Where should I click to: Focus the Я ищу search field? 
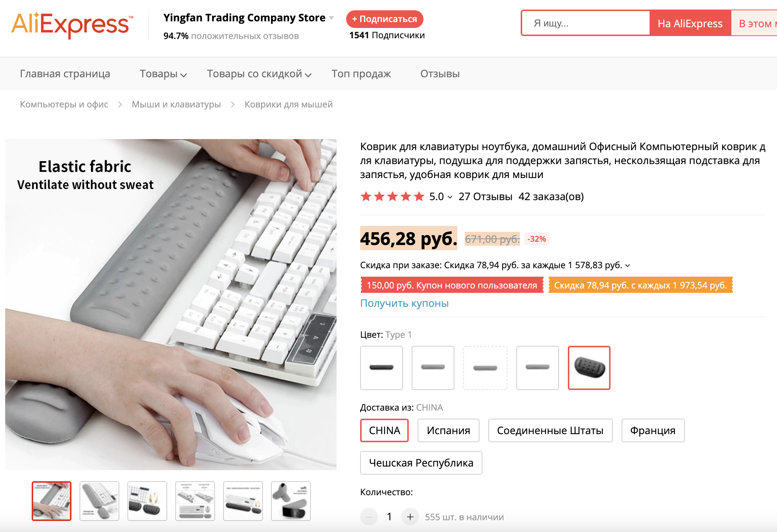[586, 23]
